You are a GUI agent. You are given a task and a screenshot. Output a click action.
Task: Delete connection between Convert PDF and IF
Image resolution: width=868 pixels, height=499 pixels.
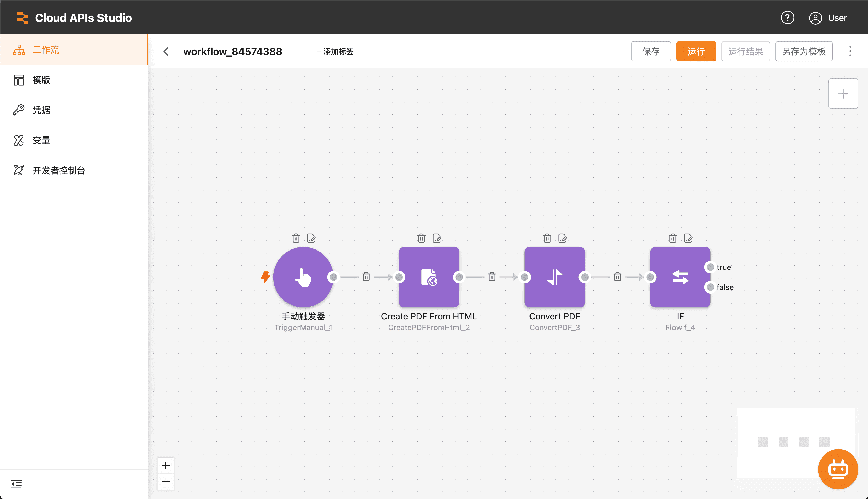pos(617,277)
